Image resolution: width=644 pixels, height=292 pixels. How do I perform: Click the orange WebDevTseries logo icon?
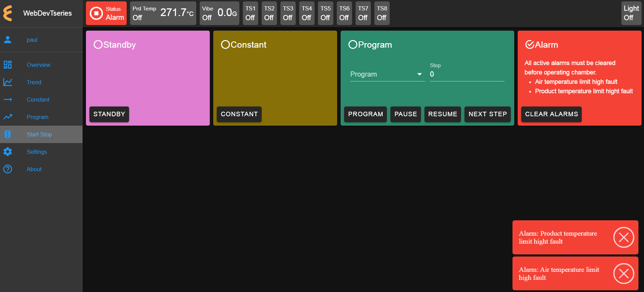tap(8, 13)
